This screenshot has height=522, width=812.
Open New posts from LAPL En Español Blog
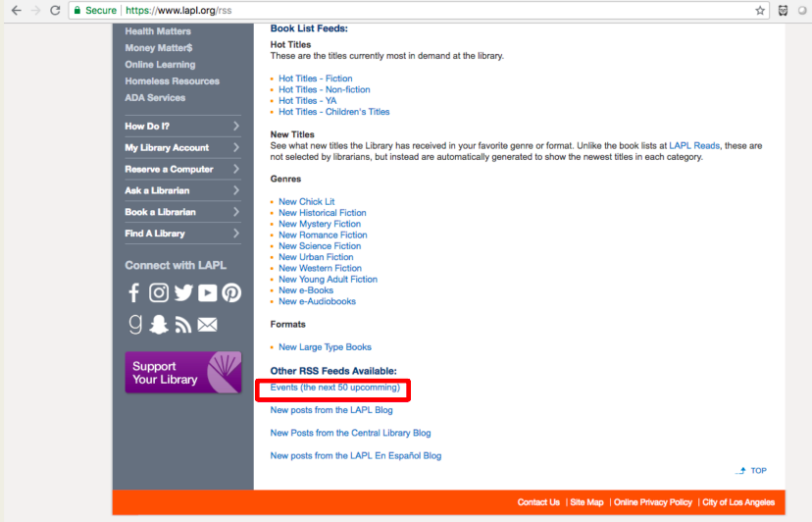[356, 455]
